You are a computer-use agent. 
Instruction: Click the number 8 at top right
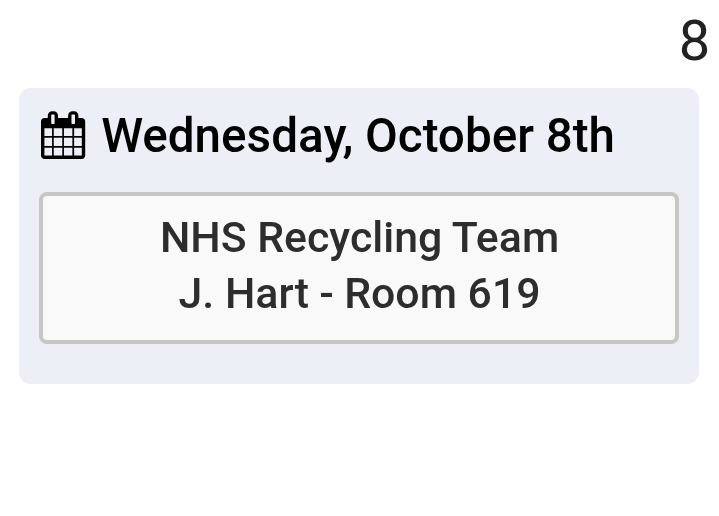693,42
